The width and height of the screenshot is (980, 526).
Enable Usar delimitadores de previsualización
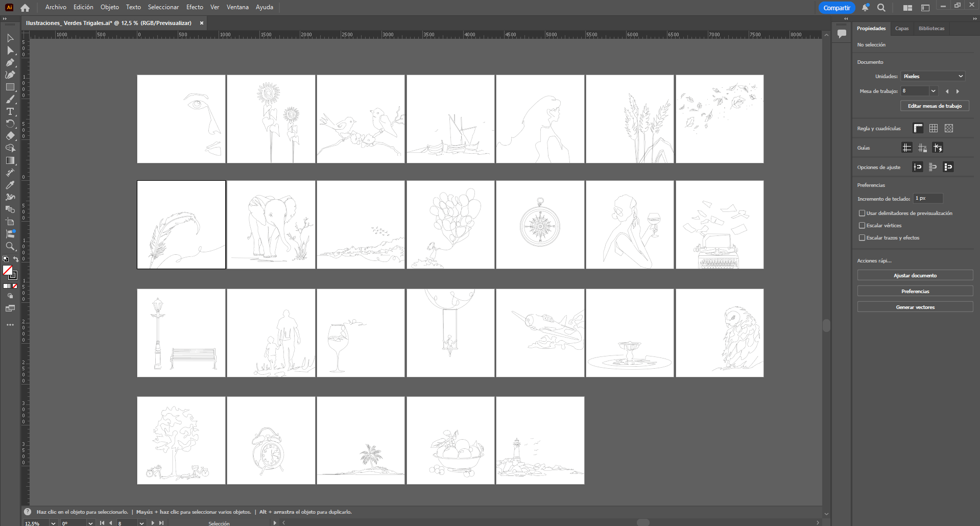click(862, 213)
